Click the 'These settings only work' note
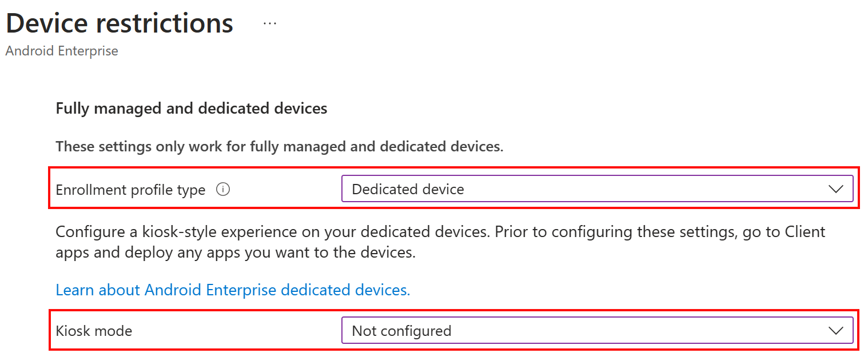 279,146
